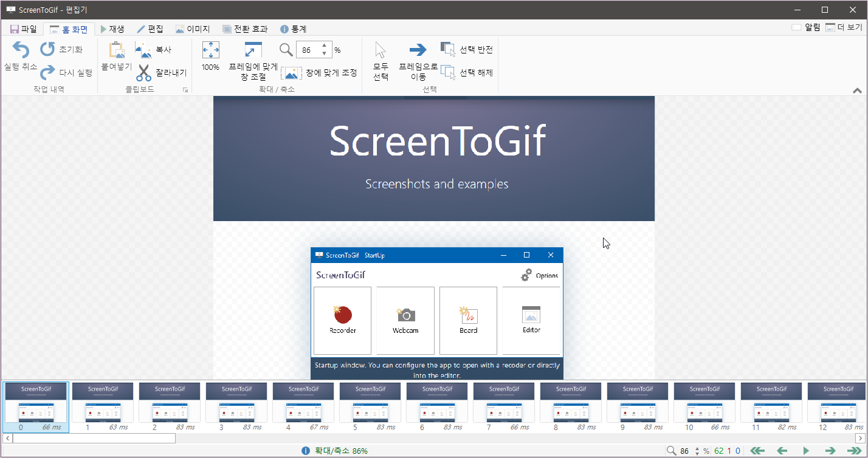Viewport: 868px width, 458px height.
Task: Click status bar zoom field 86
Action: tap(686, 451)
